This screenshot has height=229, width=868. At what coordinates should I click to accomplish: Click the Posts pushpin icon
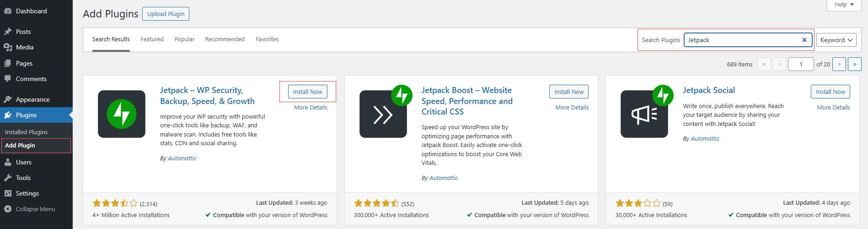[8, 32]
